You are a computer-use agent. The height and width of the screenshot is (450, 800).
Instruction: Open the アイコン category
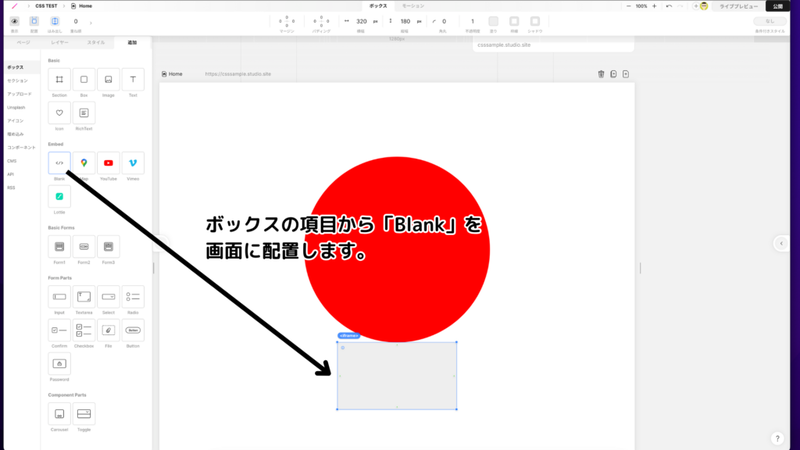[16, 121]
